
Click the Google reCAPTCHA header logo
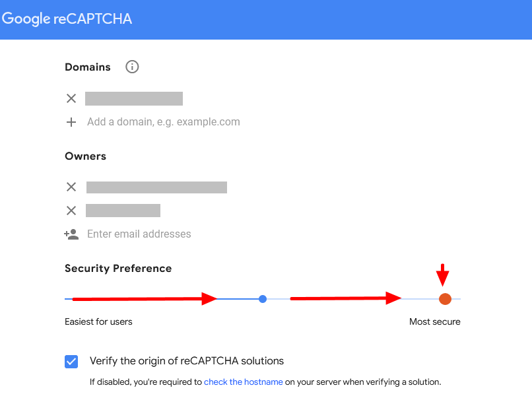click(67, 19)
